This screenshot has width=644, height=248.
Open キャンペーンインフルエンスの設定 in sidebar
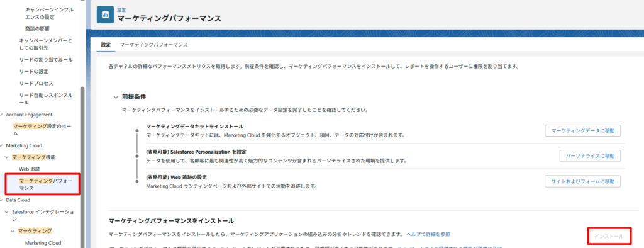[49, 13]
